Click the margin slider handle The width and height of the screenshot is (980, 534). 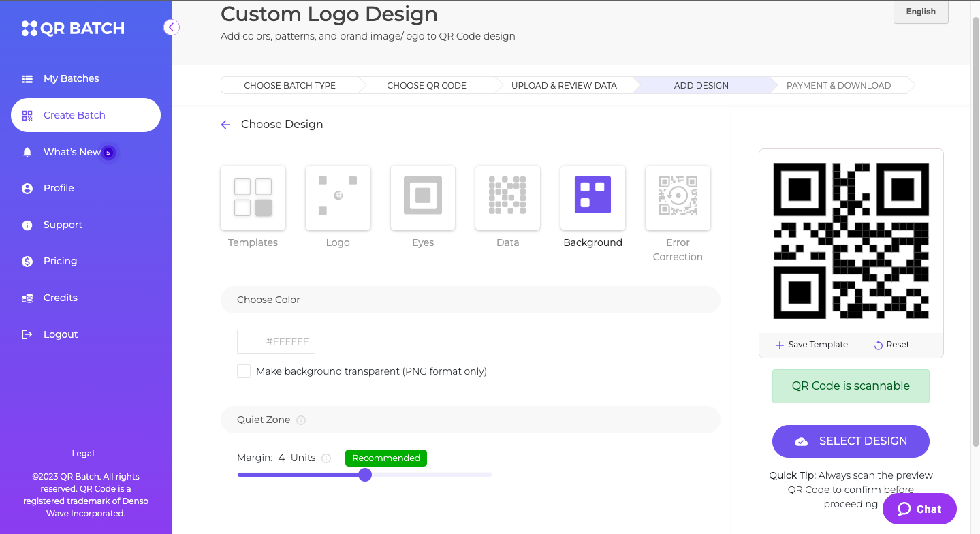[365, 475]
